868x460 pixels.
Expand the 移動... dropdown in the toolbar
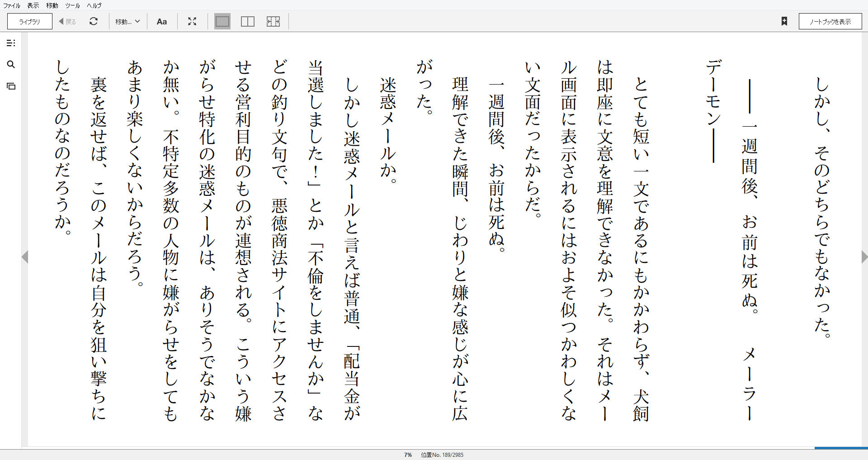127,21
